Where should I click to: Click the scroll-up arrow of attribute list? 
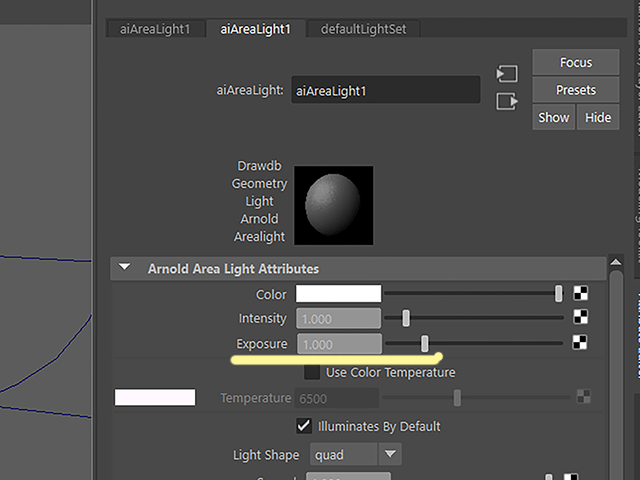[x=616, y=262]
